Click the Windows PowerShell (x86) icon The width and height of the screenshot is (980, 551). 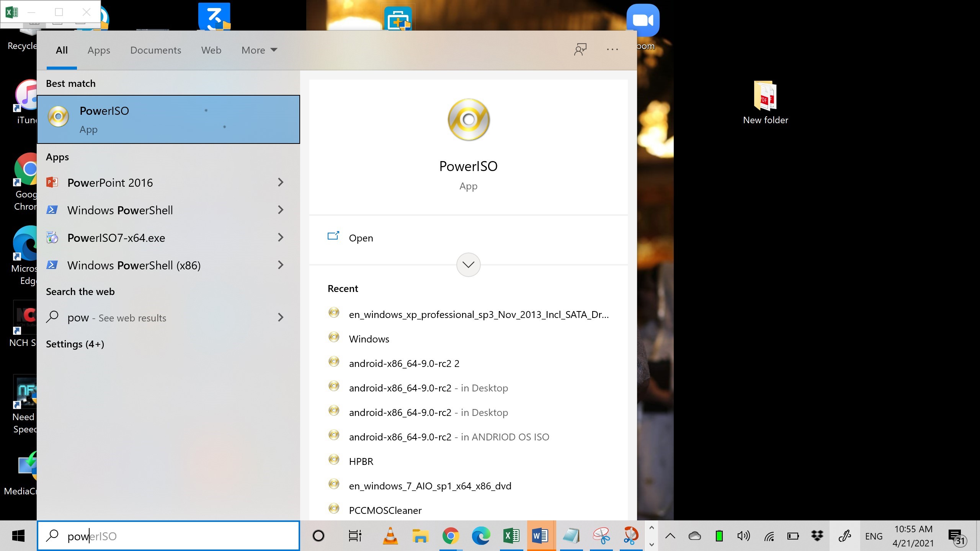[52, 265]
